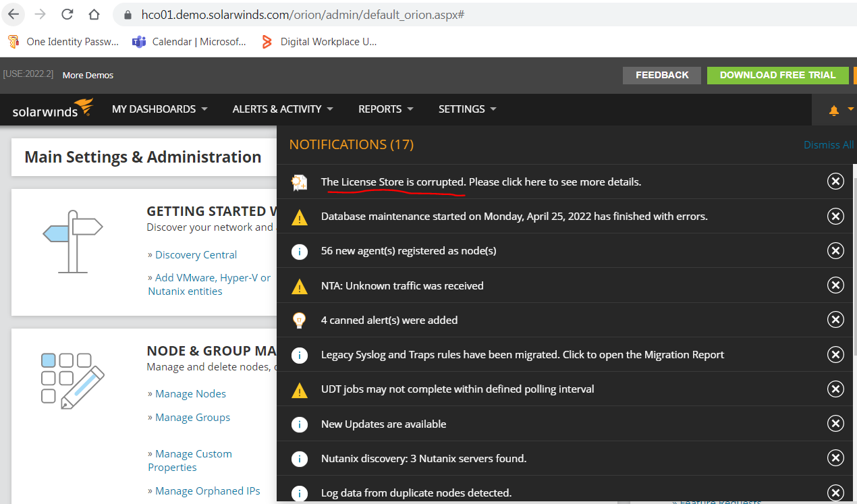857x504 pixels.
Task: Click Dismiss All notifications
Action: click(x=829, y=145)
